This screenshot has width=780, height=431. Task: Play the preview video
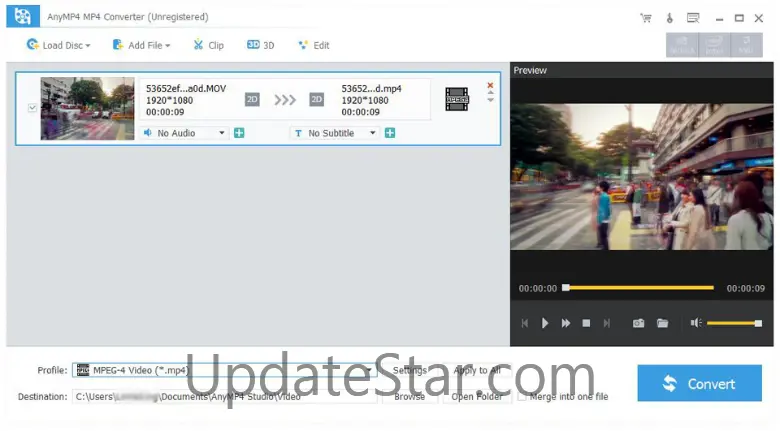(x=545, y=323)
